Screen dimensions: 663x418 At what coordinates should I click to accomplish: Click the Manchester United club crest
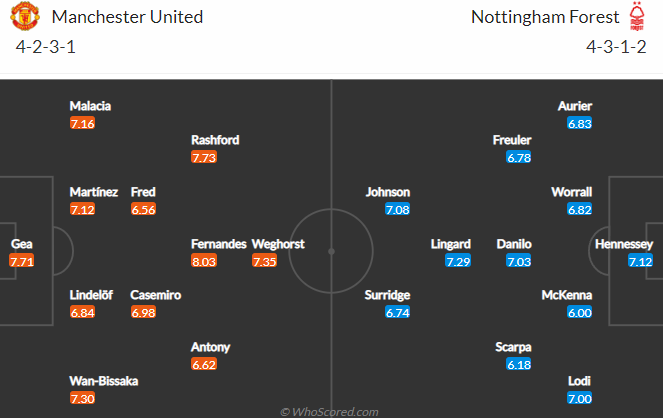point(25,16)
